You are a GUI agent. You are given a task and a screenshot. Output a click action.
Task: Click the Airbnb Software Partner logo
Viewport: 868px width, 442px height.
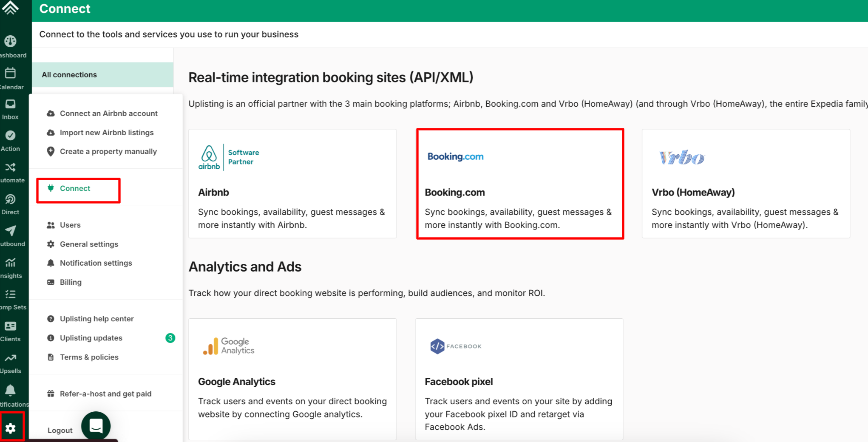coord(229,157)
